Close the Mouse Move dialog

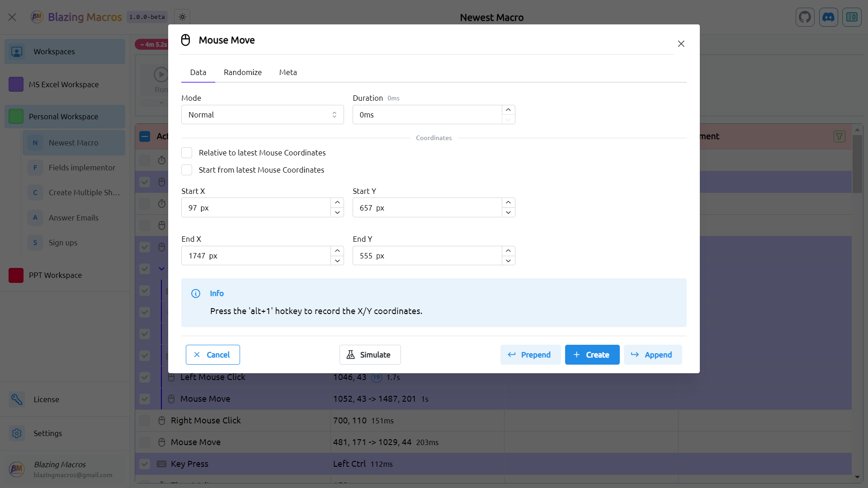click(x=681, y=44)
